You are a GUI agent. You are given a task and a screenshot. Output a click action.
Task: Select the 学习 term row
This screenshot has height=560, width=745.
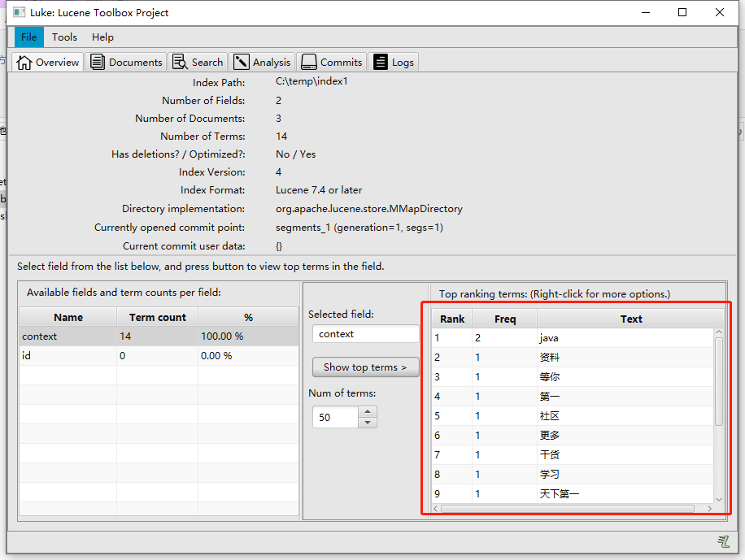coord(573,474)
